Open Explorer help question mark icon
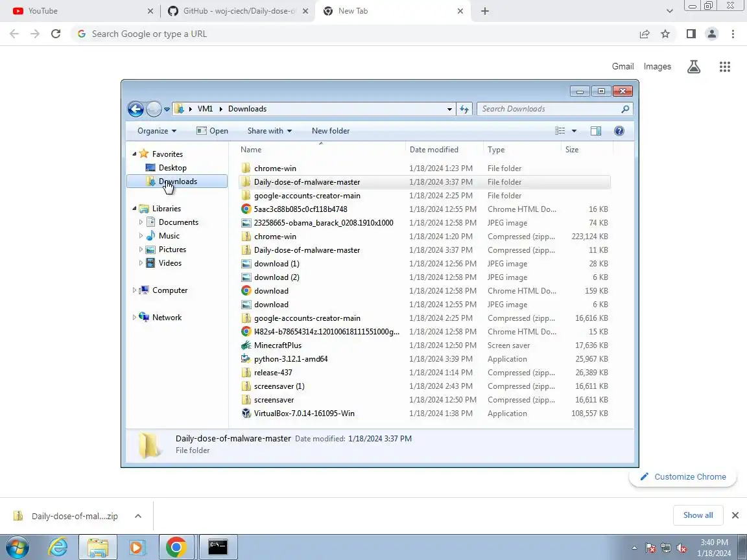747x560 pixels. (619, 131)
